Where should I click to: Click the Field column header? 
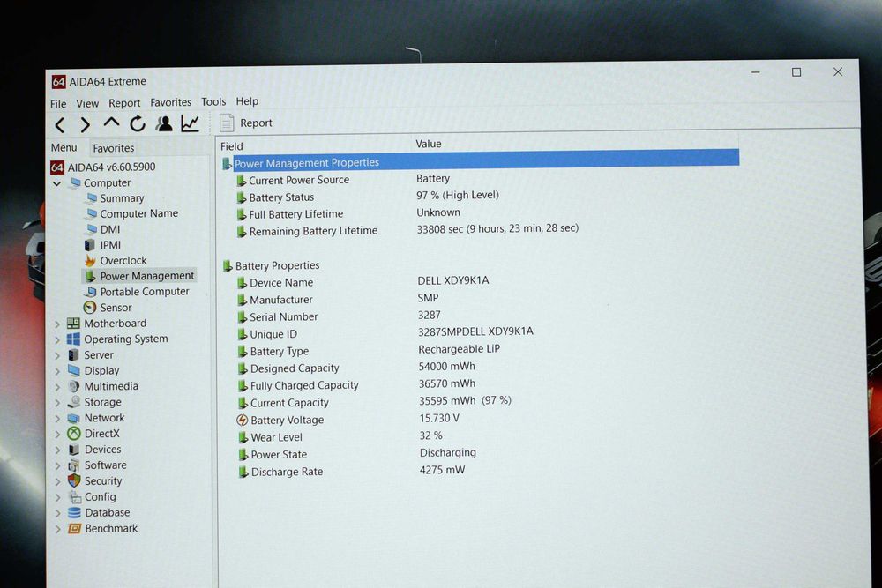click(232, 146)
